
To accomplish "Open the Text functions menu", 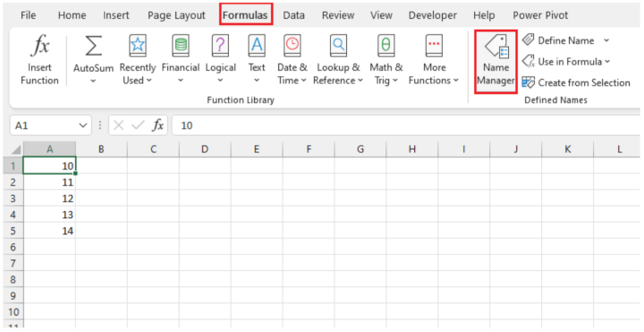I will click(x=257, y=60).
